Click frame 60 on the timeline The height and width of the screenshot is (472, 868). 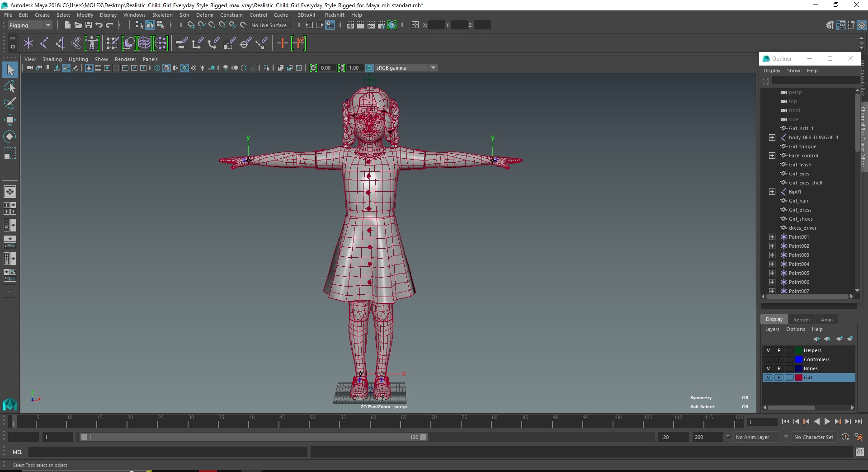(x=373, y=422)
